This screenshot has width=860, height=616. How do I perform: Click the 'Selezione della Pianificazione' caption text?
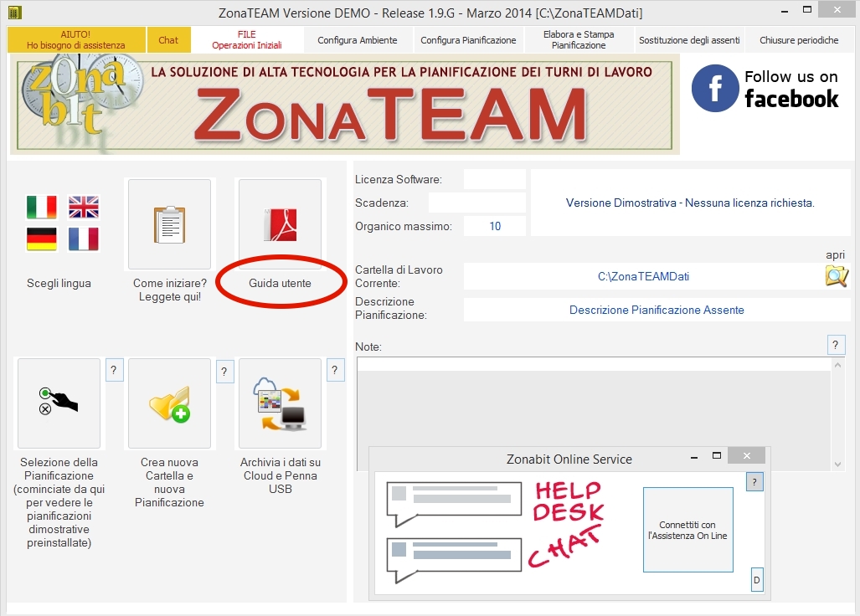[x=59, y=502]
